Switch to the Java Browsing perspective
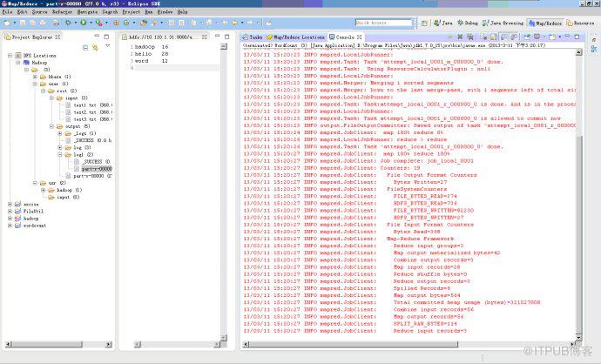This screenshot has width=601, height=364. click(503, 23)
